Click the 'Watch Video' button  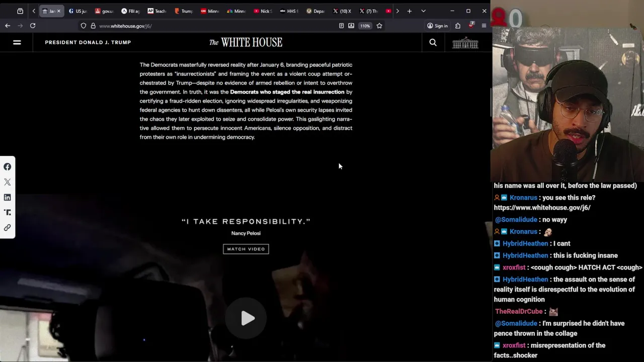[246, 249]
